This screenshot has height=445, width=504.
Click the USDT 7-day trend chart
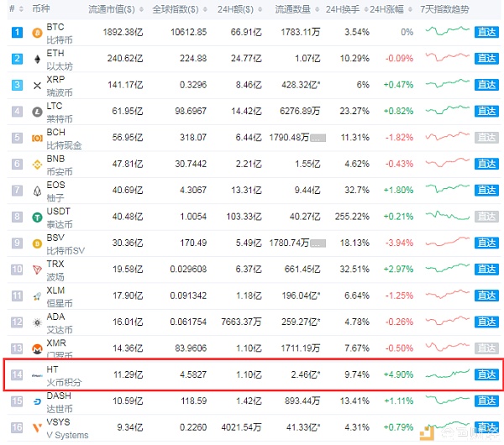[447, 215]
